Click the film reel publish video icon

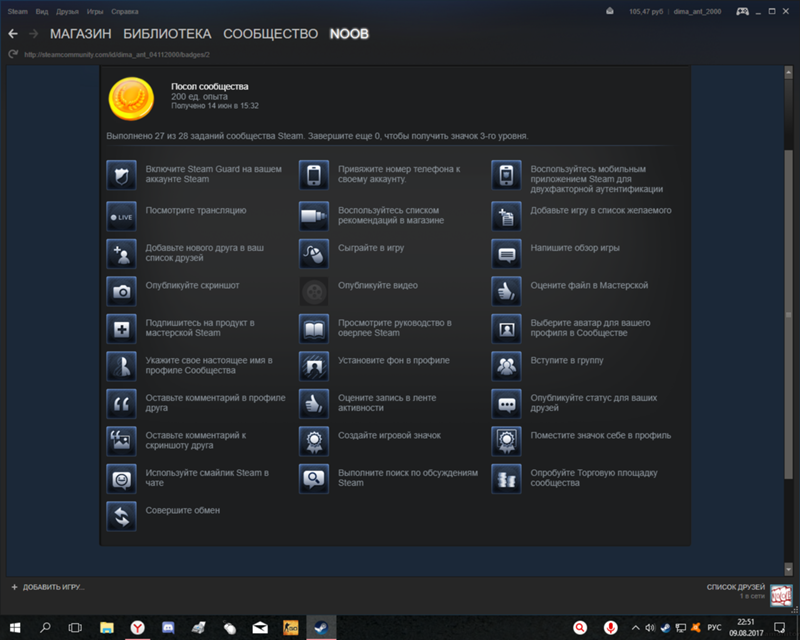click(314, 291)
